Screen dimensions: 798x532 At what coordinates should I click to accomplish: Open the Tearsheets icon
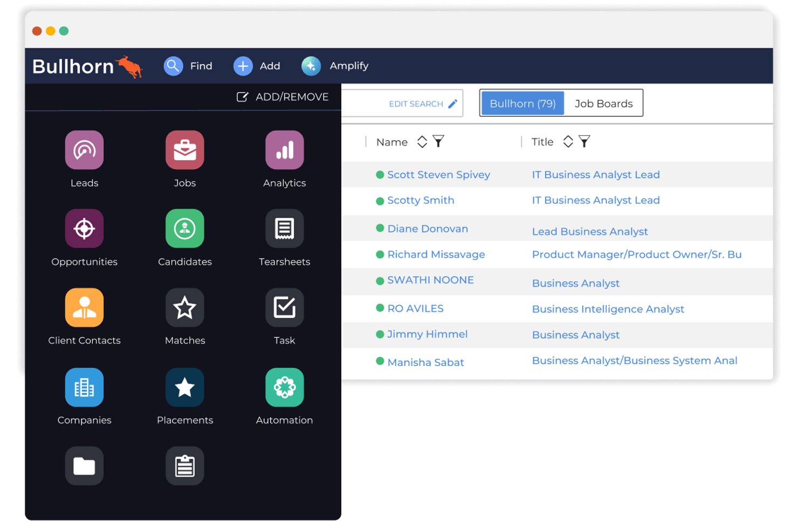285,229
